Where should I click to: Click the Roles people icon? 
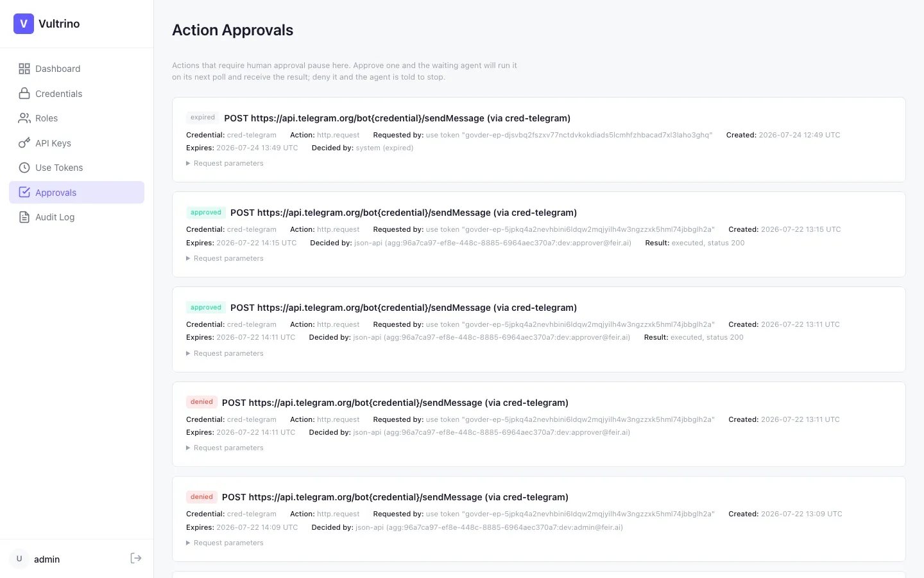coord(24,118)
